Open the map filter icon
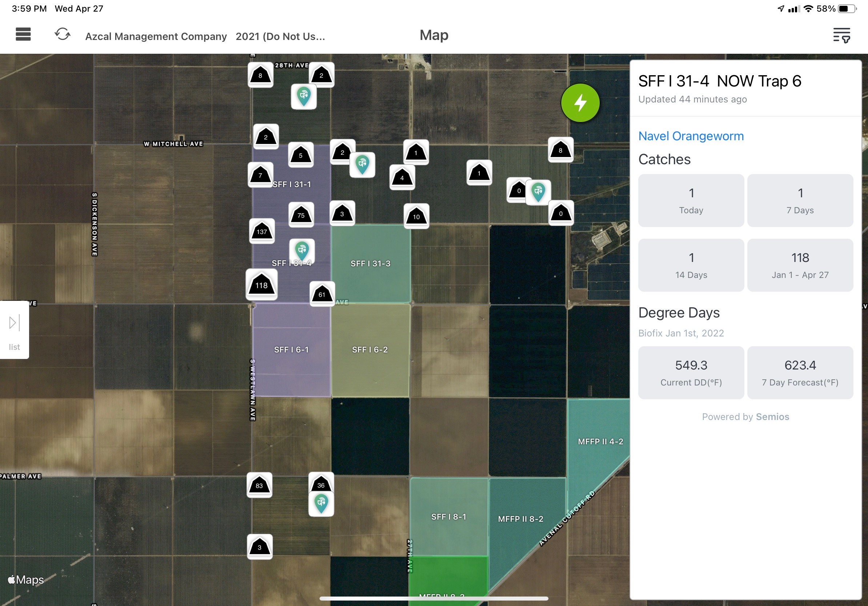 [841, 36]
